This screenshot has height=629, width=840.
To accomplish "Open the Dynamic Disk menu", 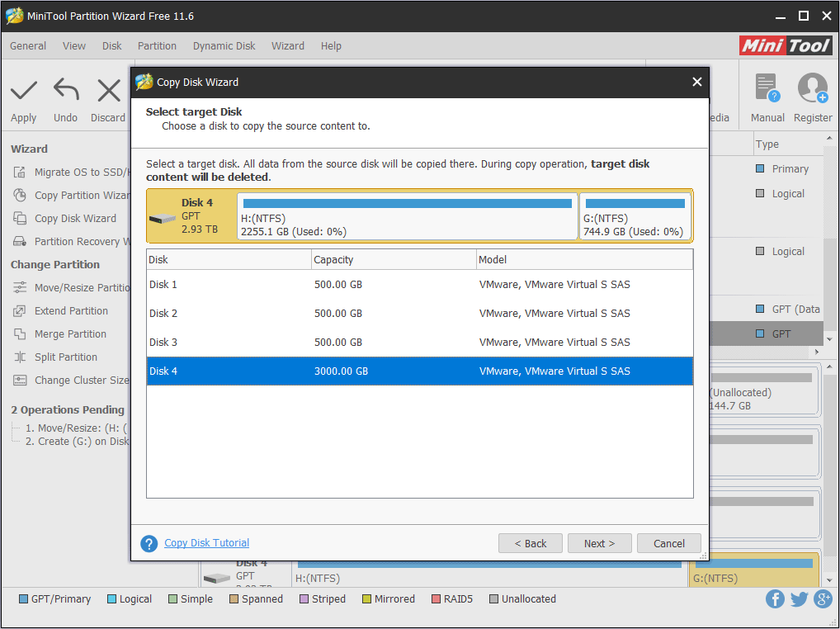I will point(224,46).
